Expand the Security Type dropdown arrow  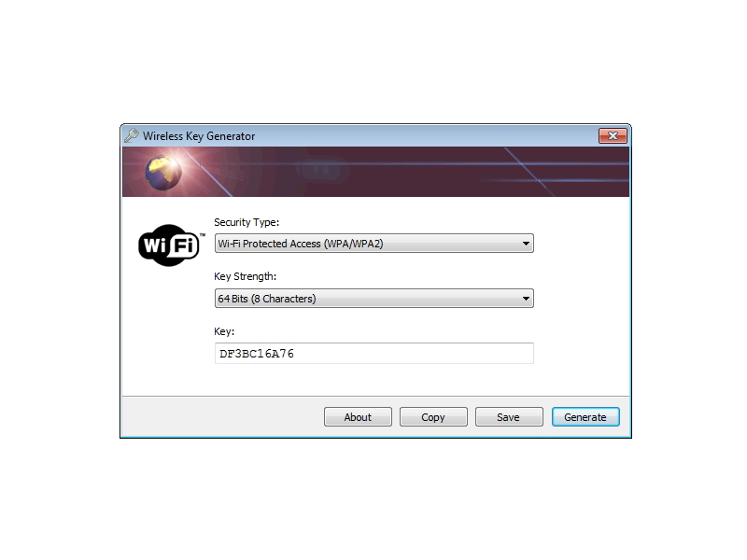click(526, 244)
